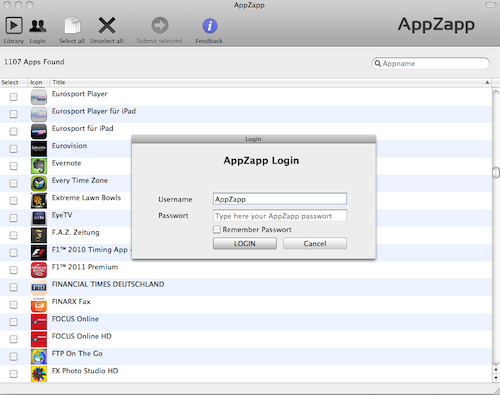Select the FOCUS Online HD title
This screenshot has height=395, width=500.
click(x=82, y=336)
